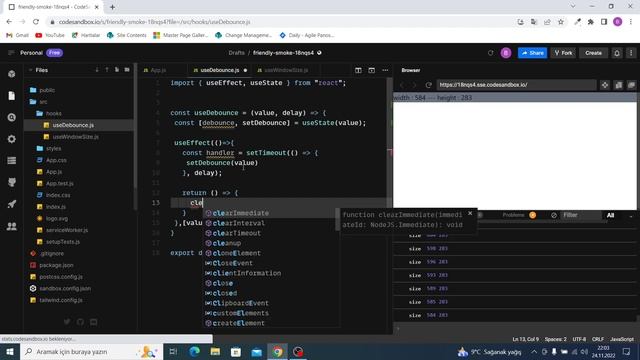
Task: Close the clearImmediate documentation popup
Action: point(470,213)
